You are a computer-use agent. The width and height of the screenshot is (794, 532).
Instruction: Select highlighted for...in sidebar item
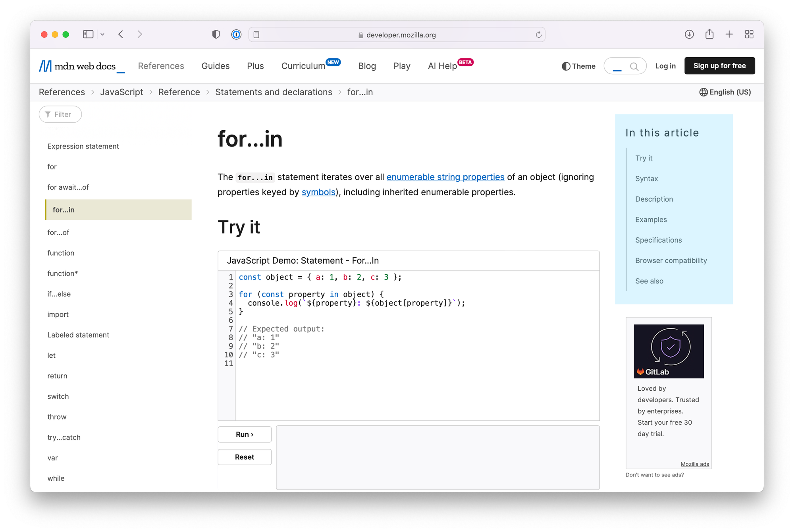point(118,210)
